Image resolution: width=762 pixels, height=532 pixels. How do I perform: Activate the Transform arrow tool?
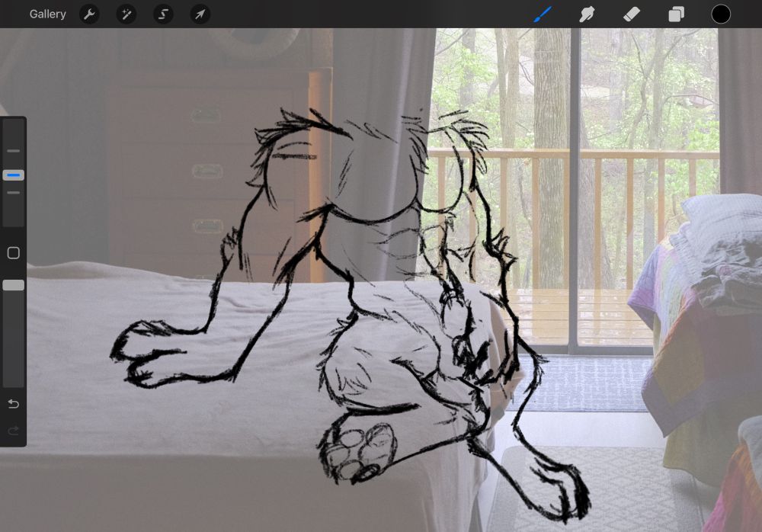[x=200, y=14]
